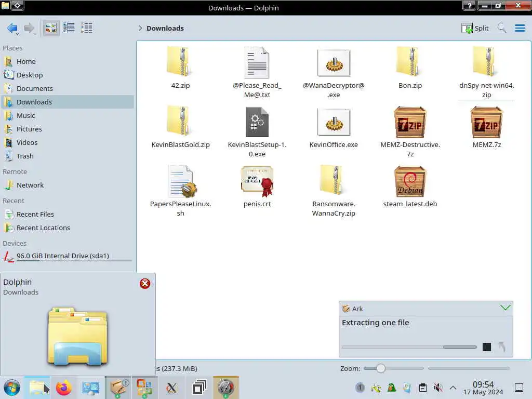532x399 pixels.
Task: Open Recent Files entry
Action: pyautogui.click(x=67, y=215)
